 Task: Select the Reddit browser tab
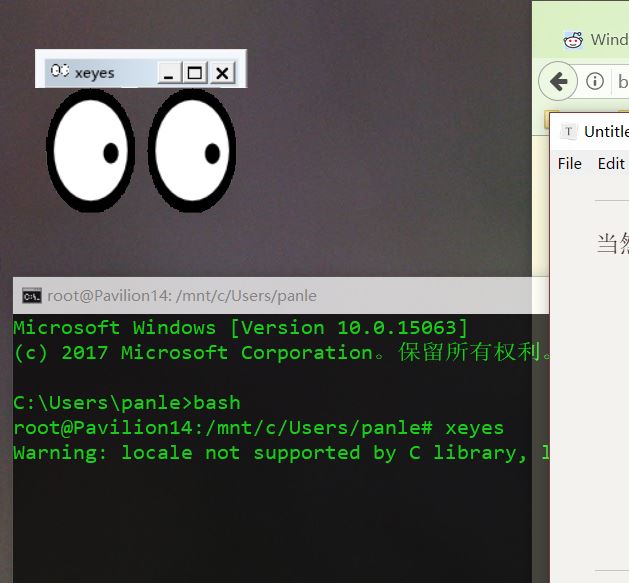pos(596,40)
